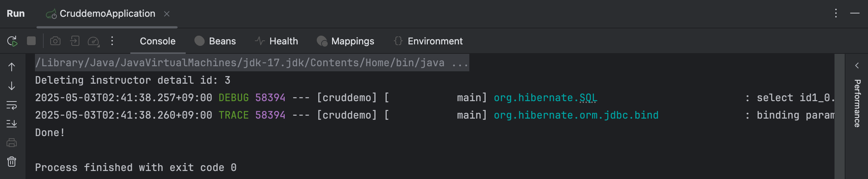
Task: Switch to the Mappings tab
Action: click(346, 41)
